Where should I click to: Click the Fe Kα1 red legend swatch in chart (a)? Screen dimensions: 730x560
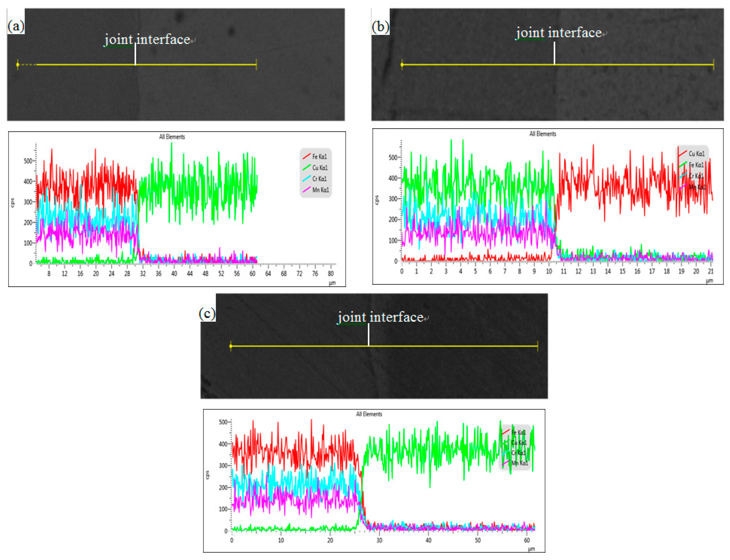[x=306, y=156]
